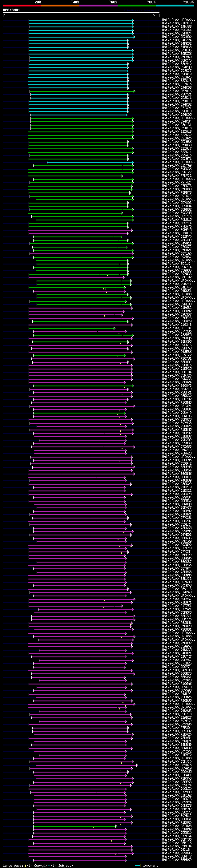Image resolution: width=197 pixels, height=868 pixels.
Task: Open hit UniRef100_B9HJ66
Action: click(x=177, y=26)
